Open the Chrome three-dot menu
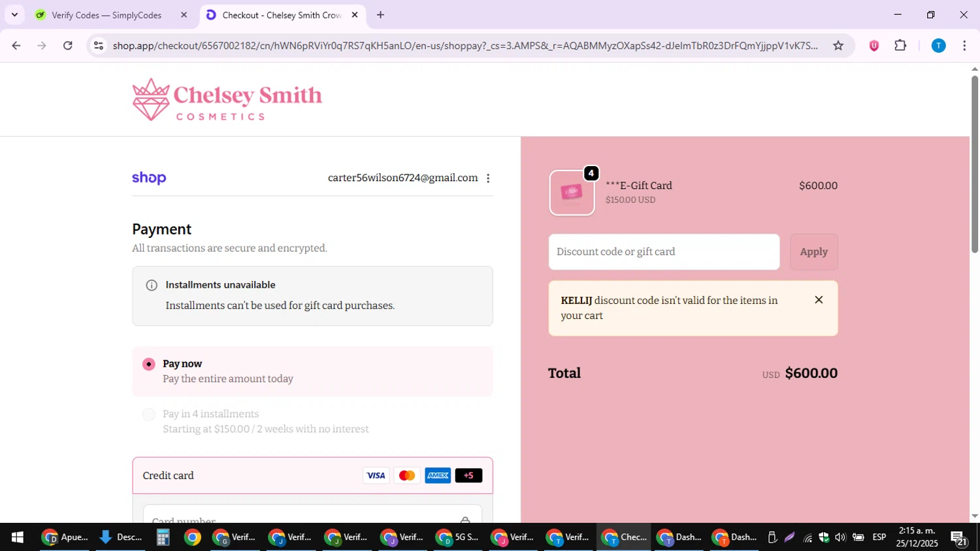Screen dimensions: 980x551 (964, 46)
